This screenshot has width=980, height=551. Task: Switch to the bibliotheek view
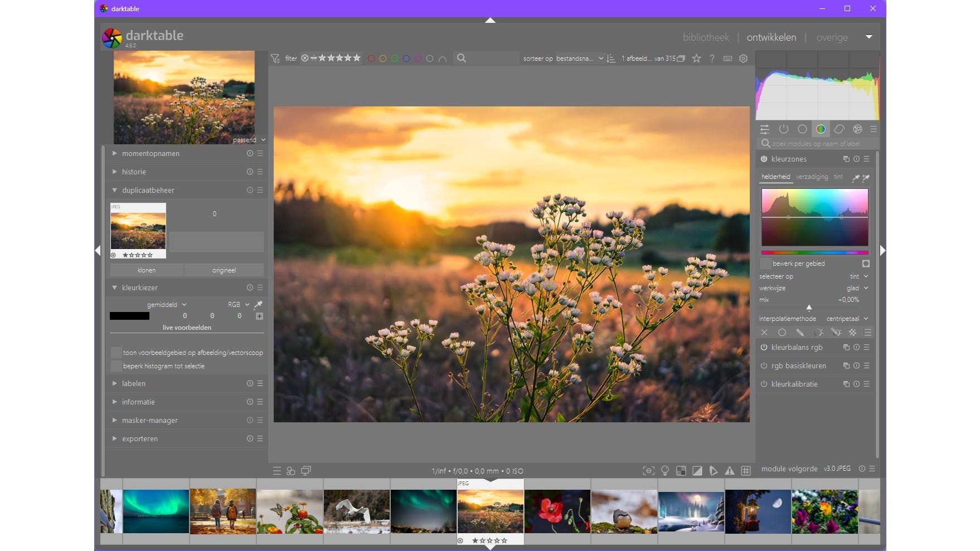coord(705,37)
